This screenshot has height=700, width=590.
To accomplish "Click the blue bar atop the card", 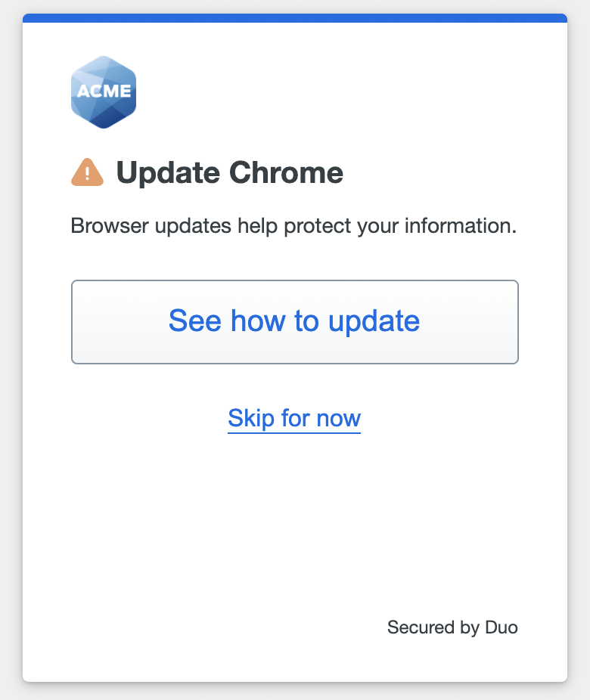I will (295, 18).
